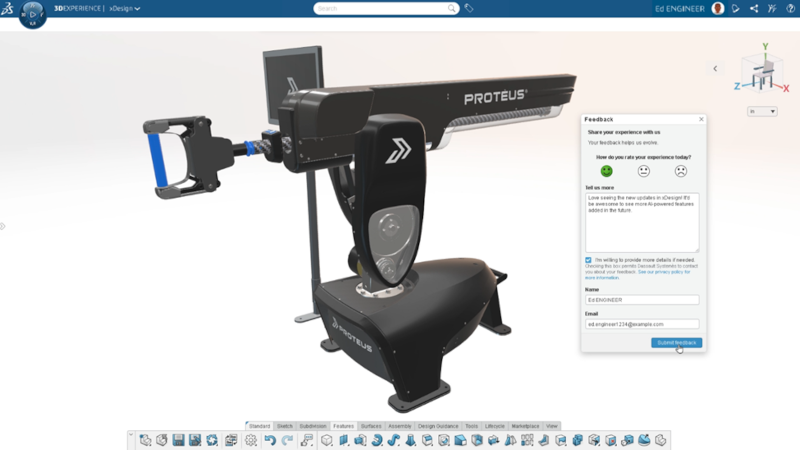800x450 pixels.
Task: Click the Share icon in top bar
Action: click(x=754, y=8)
